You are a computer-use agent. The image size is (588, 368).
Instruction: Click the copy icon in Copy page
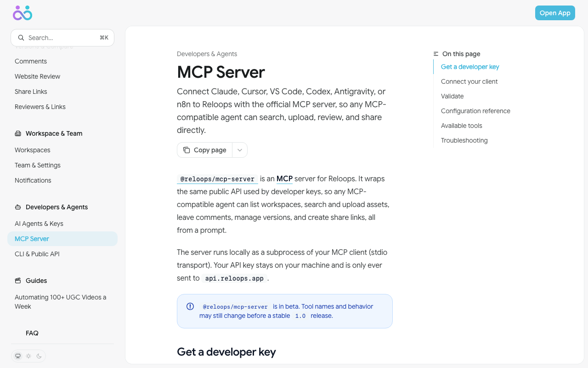coord(187,150)
